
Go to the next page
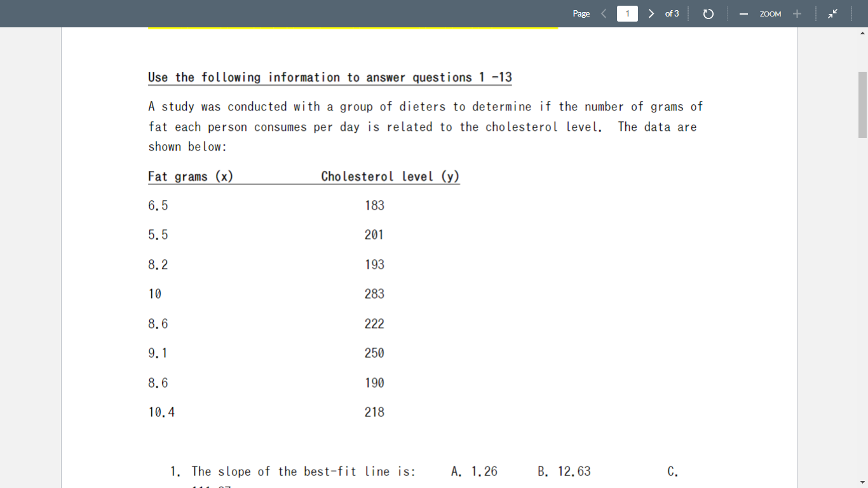[x=651, y=13]
